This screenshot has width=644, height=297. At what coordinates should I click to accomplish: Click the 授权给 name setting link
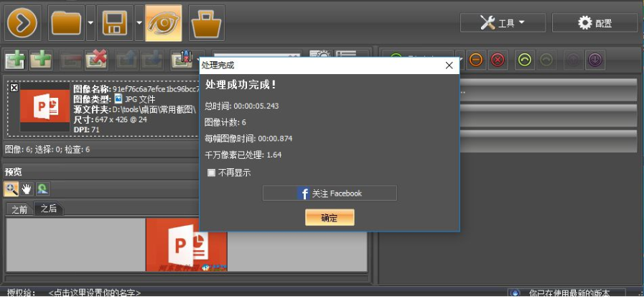click(95, 293)
